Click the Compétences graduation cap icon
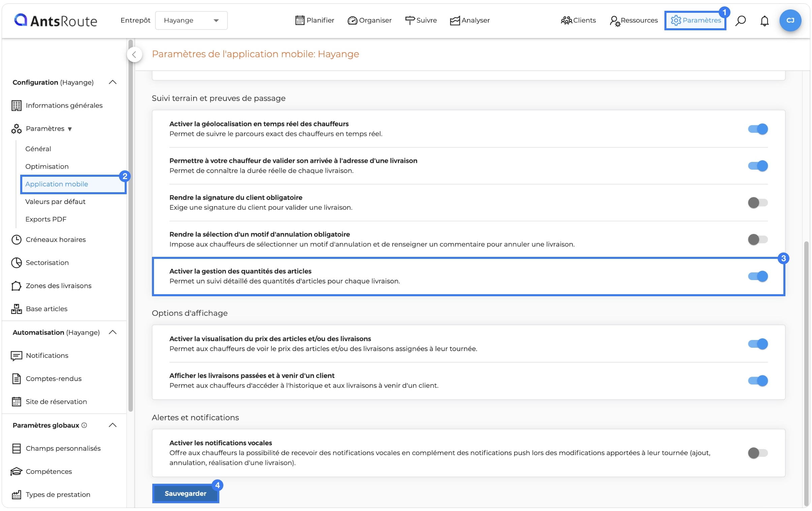Screen dimensions: 812x511 pos(16,472)
